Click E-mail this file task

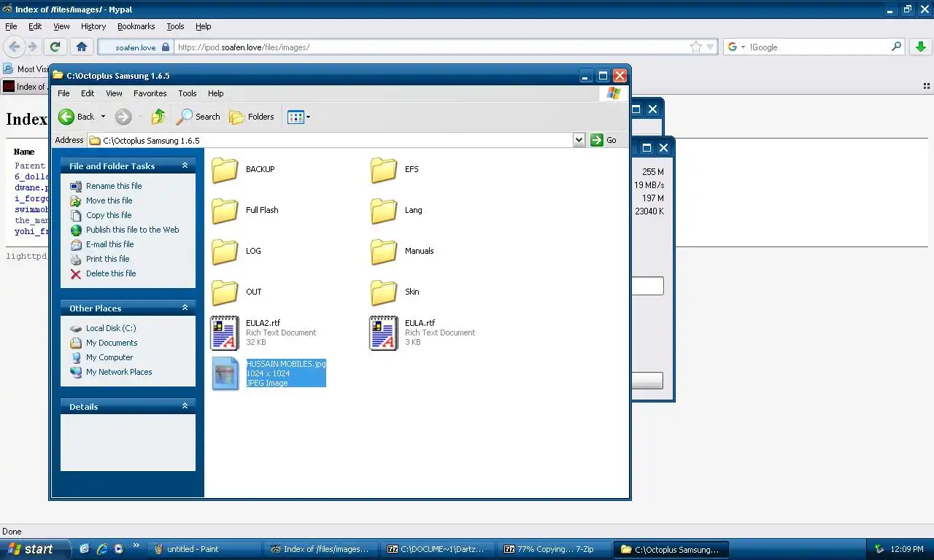(110, 244)
